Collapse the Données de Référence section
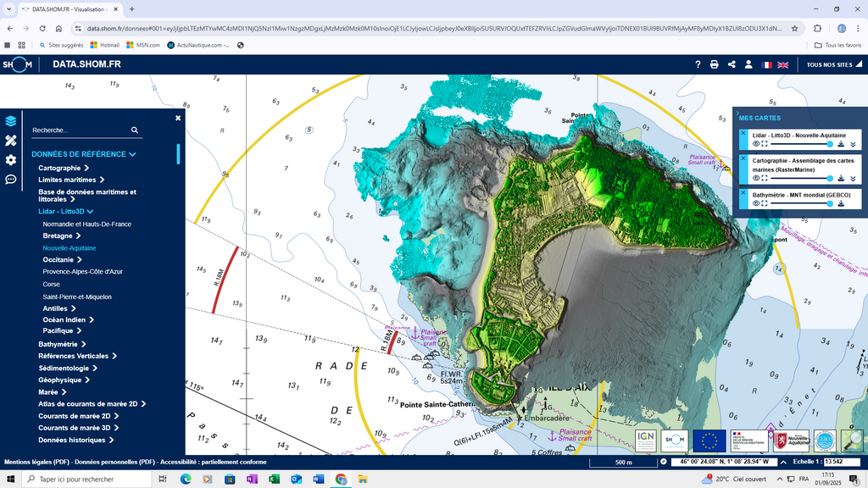 (84, 154)
